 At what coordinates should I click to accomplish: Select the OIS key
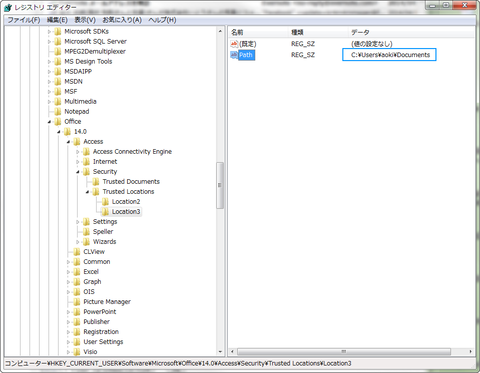(89, 292)
